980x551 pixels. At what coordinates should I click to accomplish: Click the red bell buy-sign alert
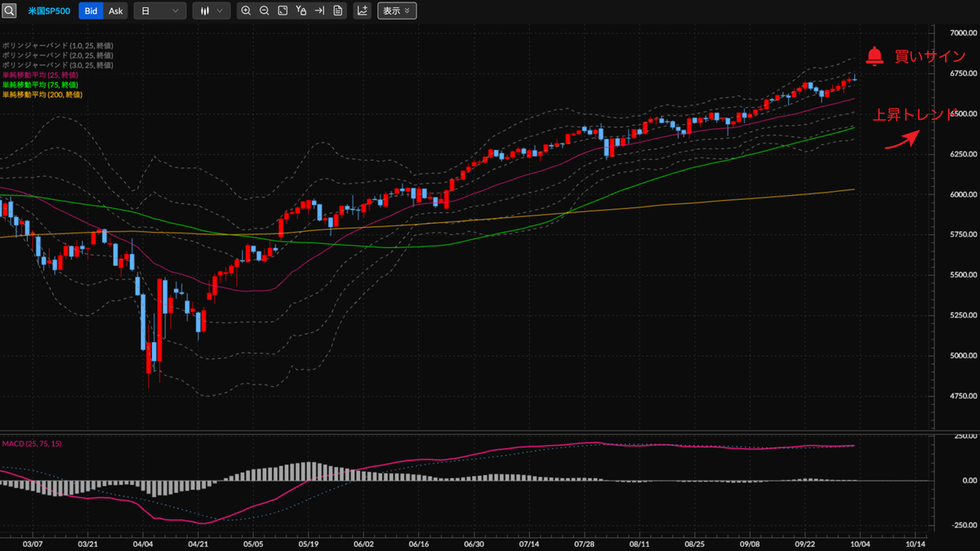(x=875, y=56)
